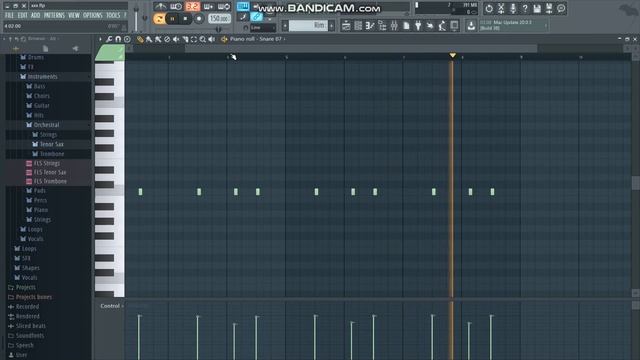Toggle the multilink to controllers icon
Screen dimensions: 640x360
click(256, 17)
